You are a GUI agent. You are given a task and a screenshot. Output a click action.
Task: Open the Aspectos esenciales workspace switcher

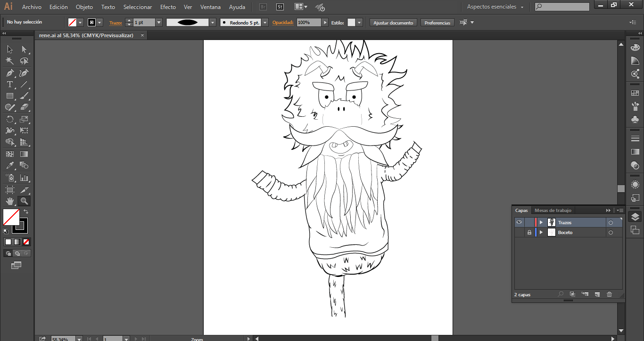point(495,7)
